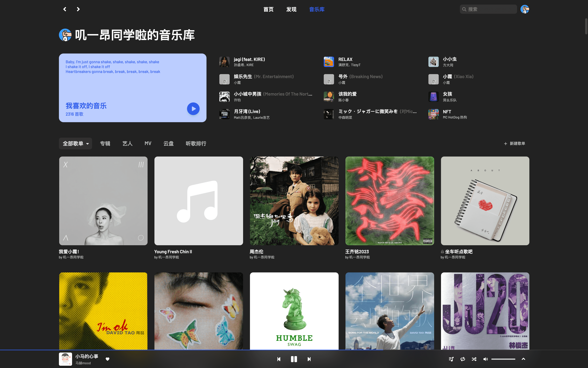Toggle shuffle playback
The height and width of the screenshot is (368, 588).
point(474,359)
